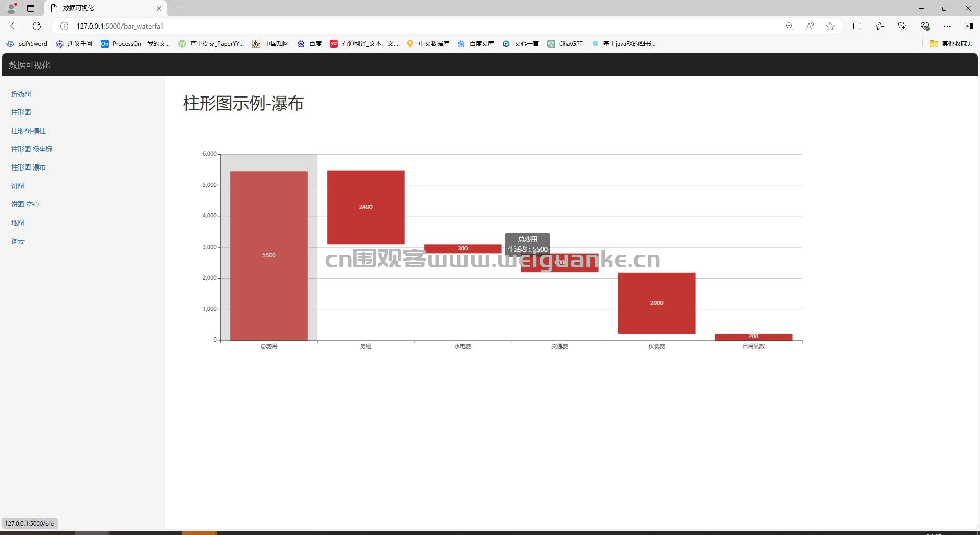This screenshot has width=980, height=535.
Task: Click the 房租 axis label
Action: point(366,346)
